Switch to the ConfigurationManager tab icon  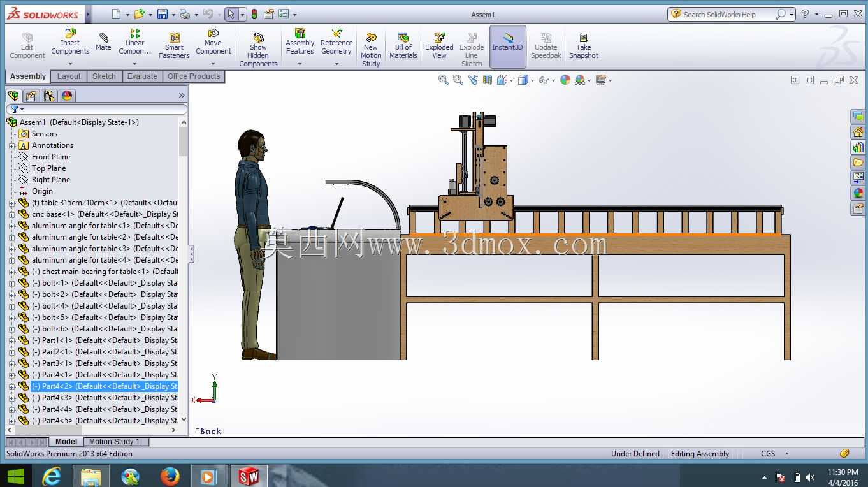pyautogui.click(x=49, y=96)
